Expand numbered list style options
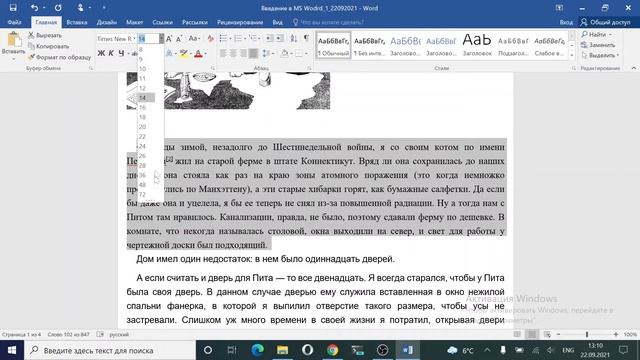Screen dimensions: 640x360 point(244,38)
